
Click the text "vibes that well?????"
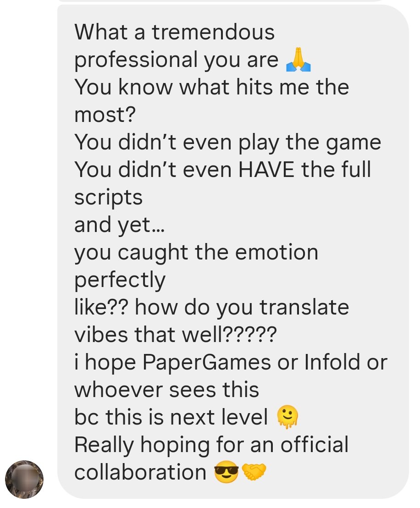[175, 334]
